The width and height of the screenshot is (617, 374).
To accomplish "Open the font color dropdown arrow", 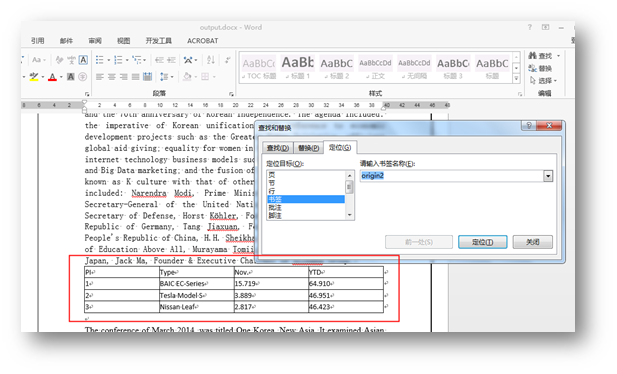I will click(x=61, y=77).
